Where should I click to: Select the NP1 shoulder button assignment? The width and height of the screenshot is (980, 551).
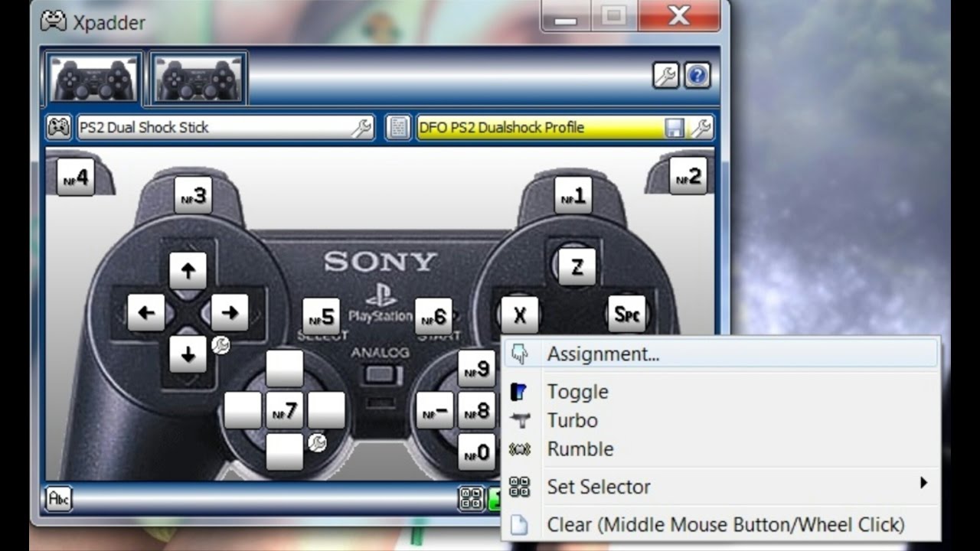(573, 196)
